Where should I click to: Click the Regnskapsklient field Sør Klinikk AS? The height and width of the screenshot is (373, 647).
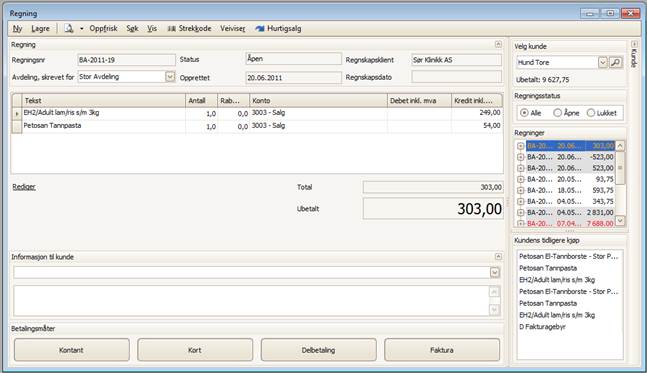point(456,60)
